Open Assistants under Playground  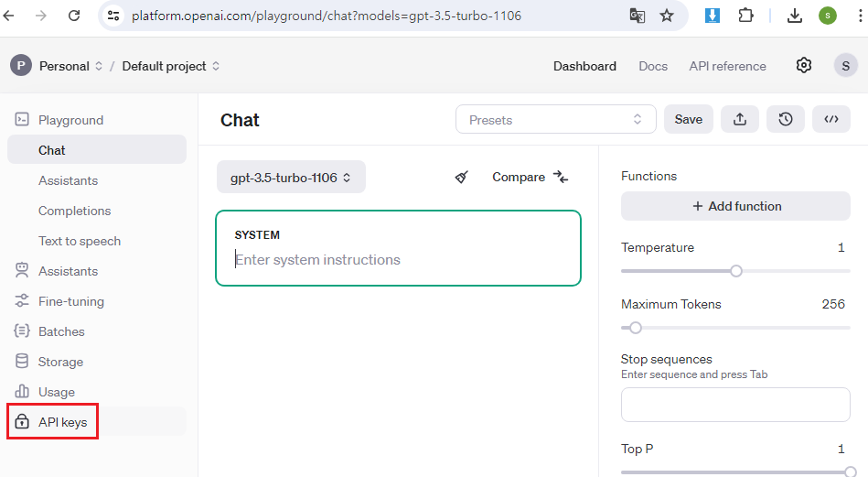[x=68, y=180]
